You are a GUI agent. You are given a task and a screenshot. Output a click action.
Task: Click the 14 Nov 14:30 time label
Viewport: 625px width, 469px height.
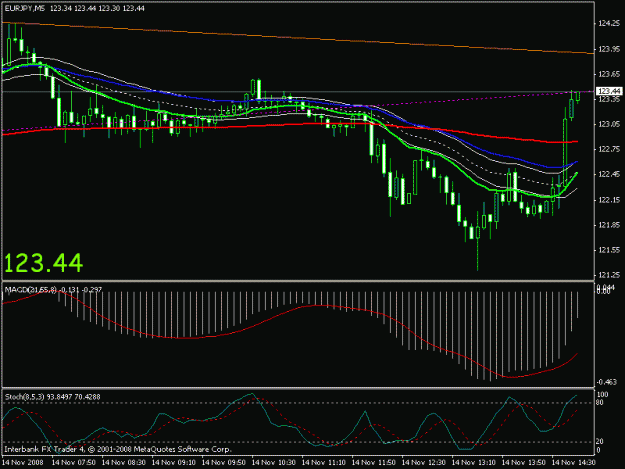tap(574, 462)
